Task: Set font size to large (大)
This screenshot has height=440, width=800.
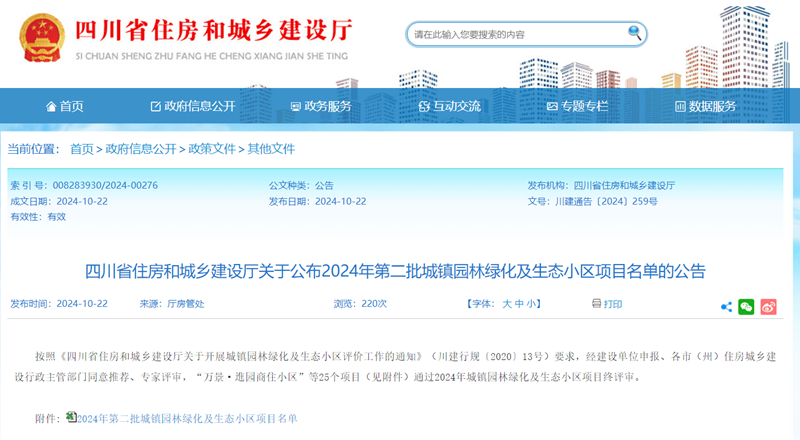Action: tap(506, 304)
